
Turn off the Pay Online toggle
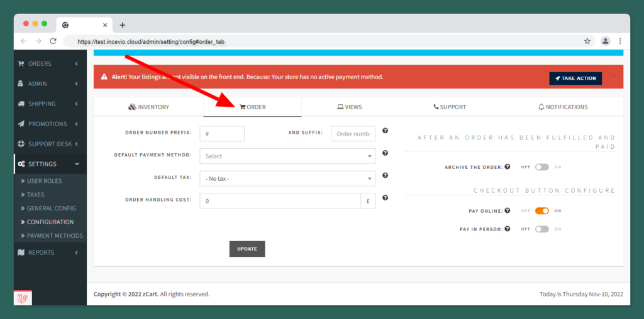(x=541, y=211)
